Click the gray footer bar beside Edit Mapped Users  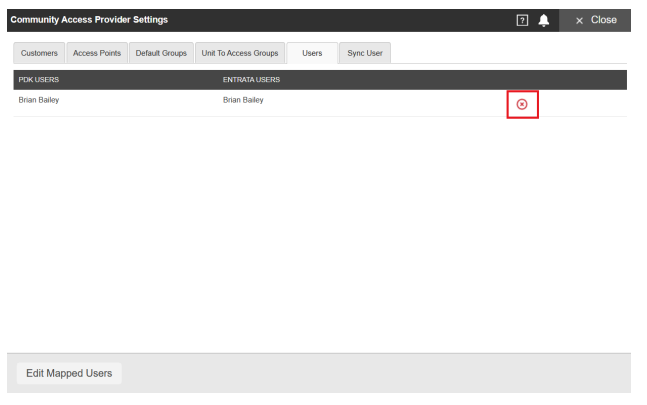point(375,373)
